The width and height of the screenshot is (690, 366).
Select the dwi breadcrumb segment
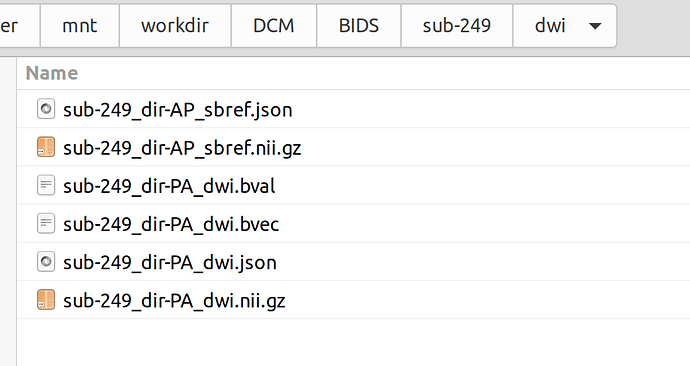pos(550,26)
